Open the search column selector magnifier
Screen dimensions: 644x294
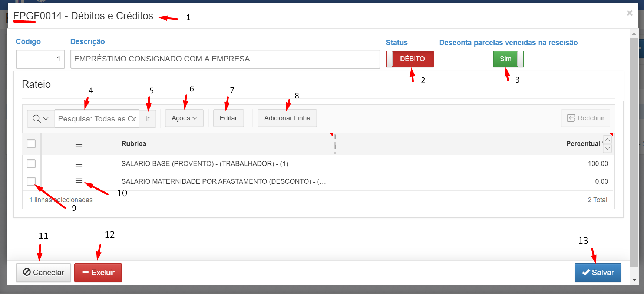tap(40, 119)
